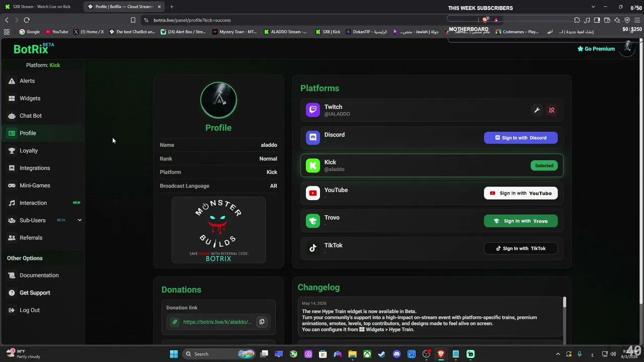
Task: Open the Codenames bookmark
Action: [x=517, y=32]
